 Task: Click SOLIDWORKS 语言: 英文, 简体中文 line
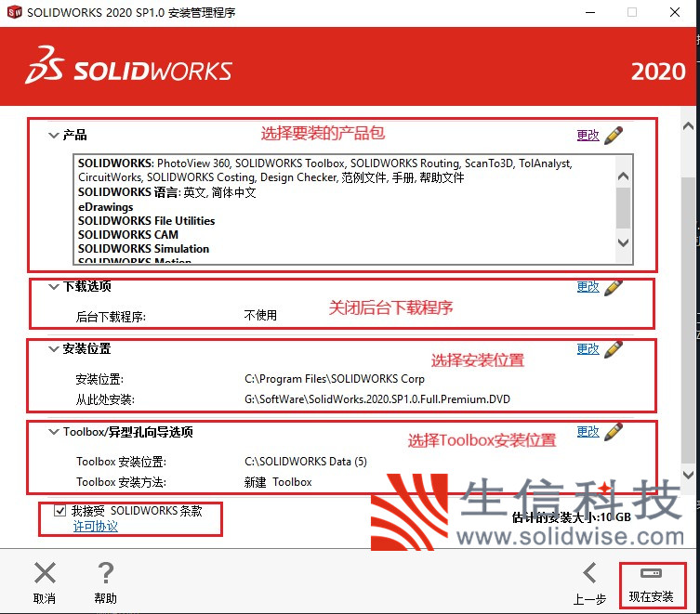point(167,192)
